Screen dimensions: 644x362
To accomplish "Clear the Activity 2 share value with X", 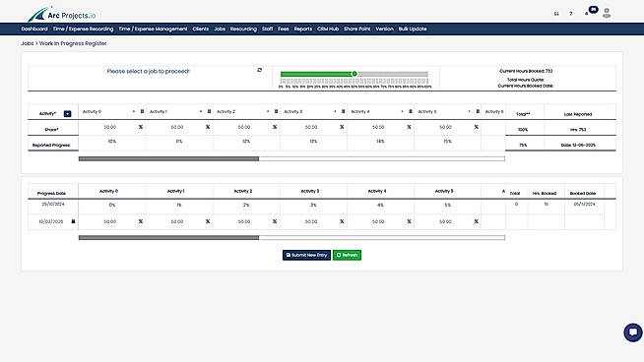I will click(275, 127).
